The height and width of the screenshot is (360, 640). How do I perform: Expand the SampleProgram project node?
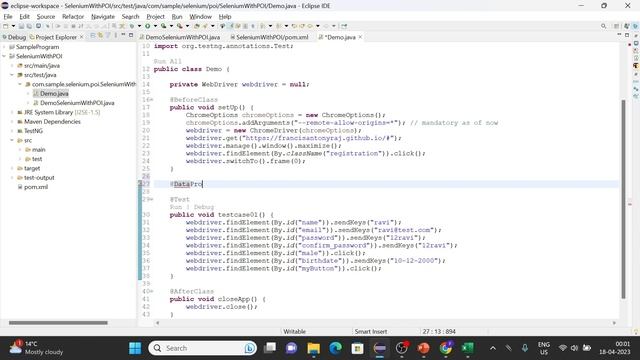point(4,47)
